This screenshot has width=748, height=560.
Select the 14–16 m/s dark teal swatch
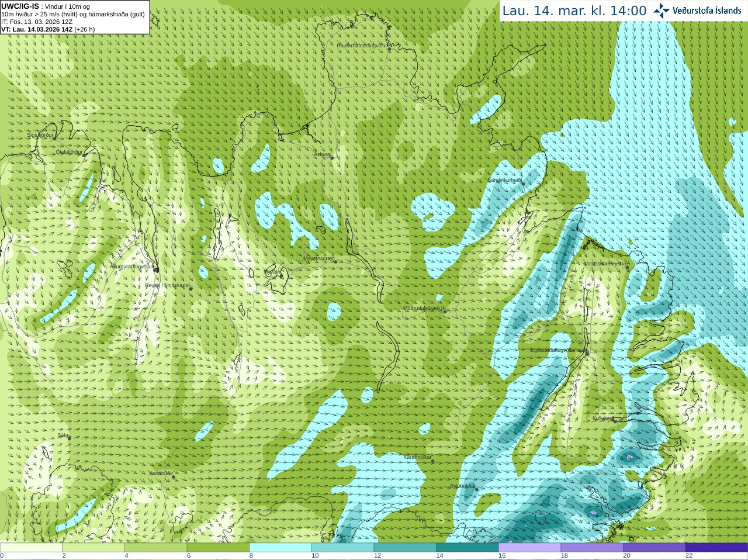click(467, 548)
